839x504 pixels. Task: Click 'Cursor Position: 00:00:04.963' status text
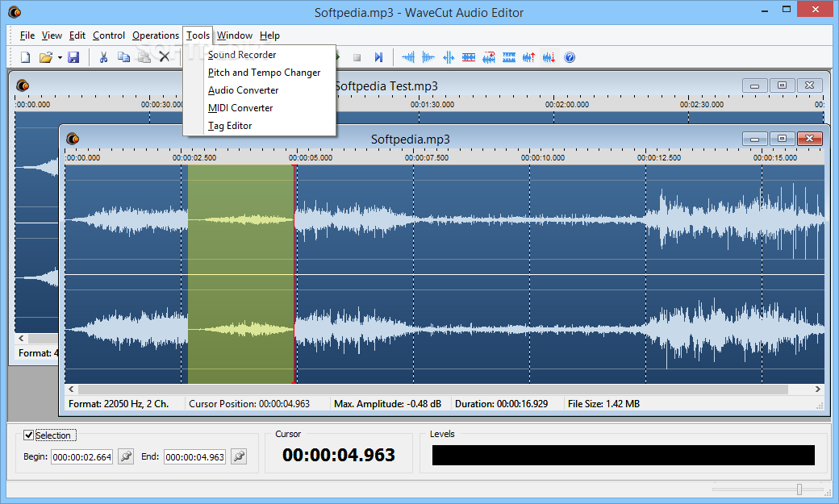click(249, 404)
